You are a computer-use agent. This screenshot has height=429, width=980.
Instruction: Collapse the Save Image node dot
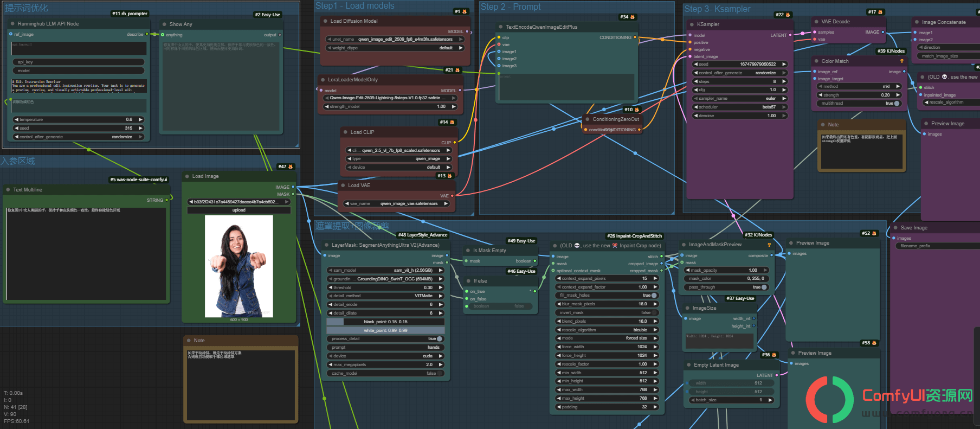coord(895,228)
